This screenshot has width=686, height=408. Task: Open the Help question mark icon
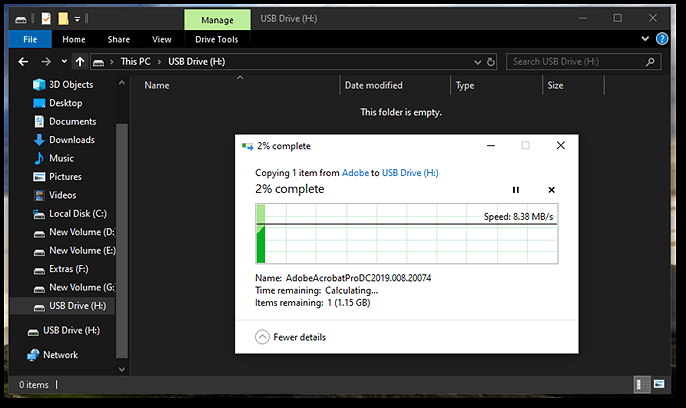[662, 39]
